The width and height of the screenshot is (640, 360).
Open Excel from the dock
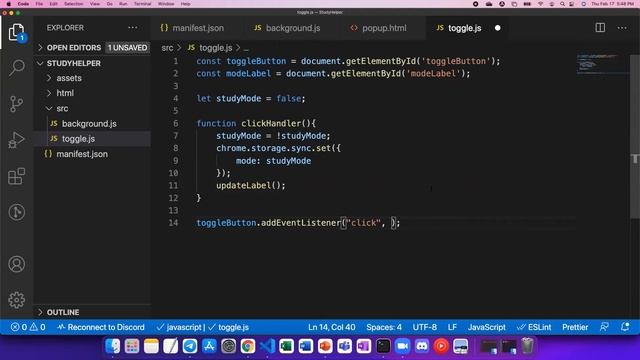coord(287,346)
